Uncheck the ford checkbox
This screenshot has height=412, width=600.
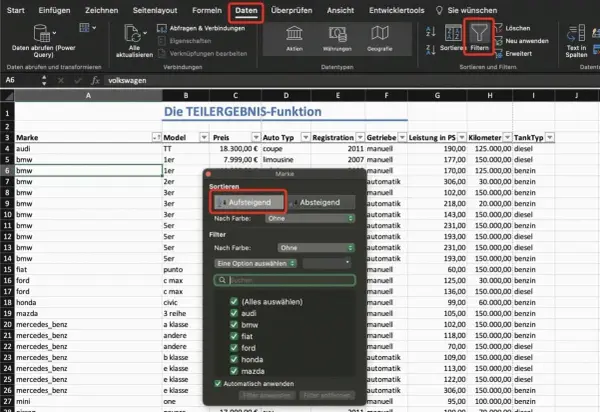click(234, 348)
